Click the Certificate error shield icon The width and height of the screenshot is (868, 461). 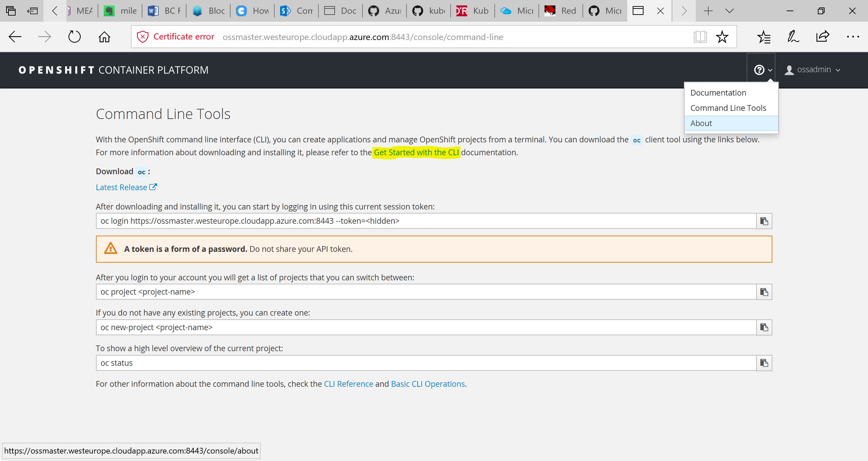(x=142, y=37)
